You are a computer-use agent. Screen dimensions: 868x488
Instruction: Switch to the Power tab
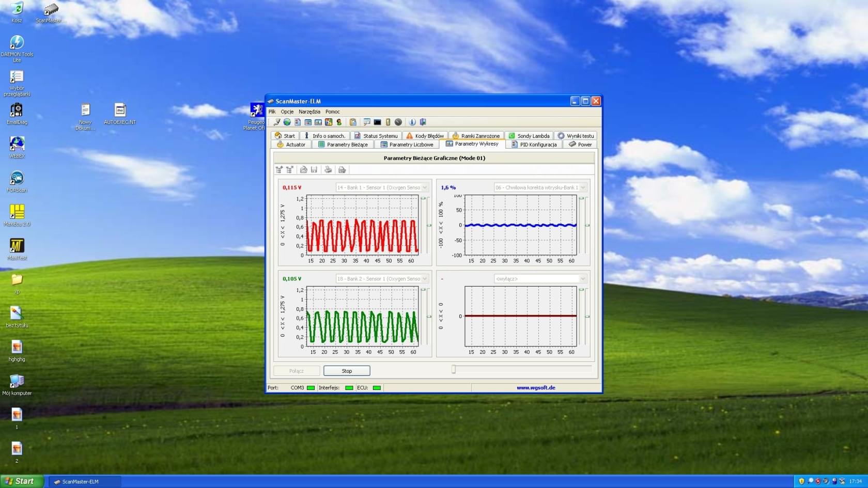[580, 145]
